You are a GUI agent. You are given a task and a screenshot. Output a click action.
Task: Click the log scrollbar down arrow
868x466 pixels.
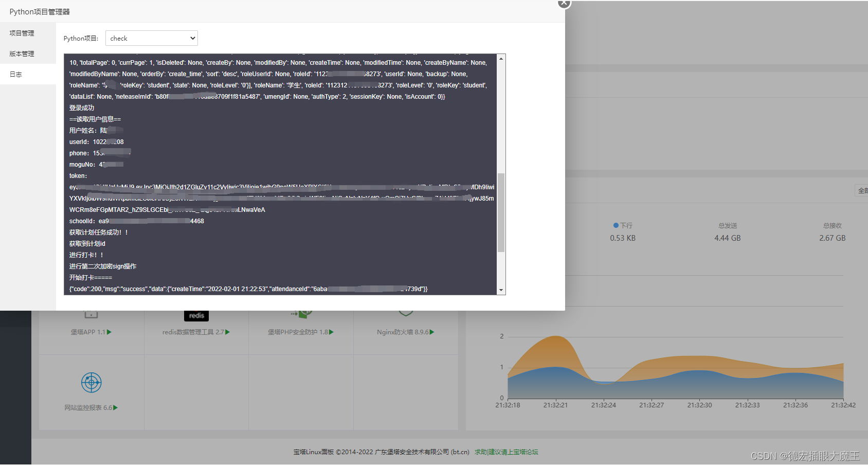(x=501, y=290)
